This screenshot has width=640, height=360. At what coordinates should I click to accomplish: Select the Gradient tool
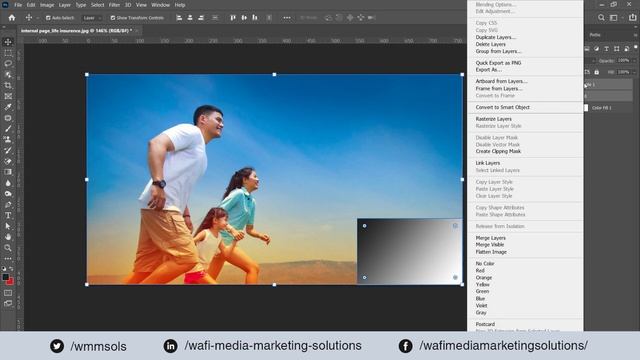(x=8, y=172)
